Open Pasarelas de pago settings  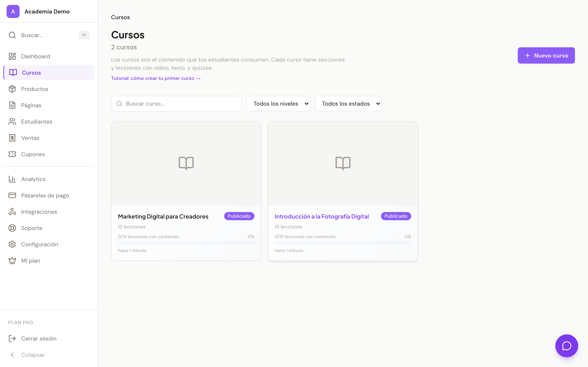(x=45, y=195)
